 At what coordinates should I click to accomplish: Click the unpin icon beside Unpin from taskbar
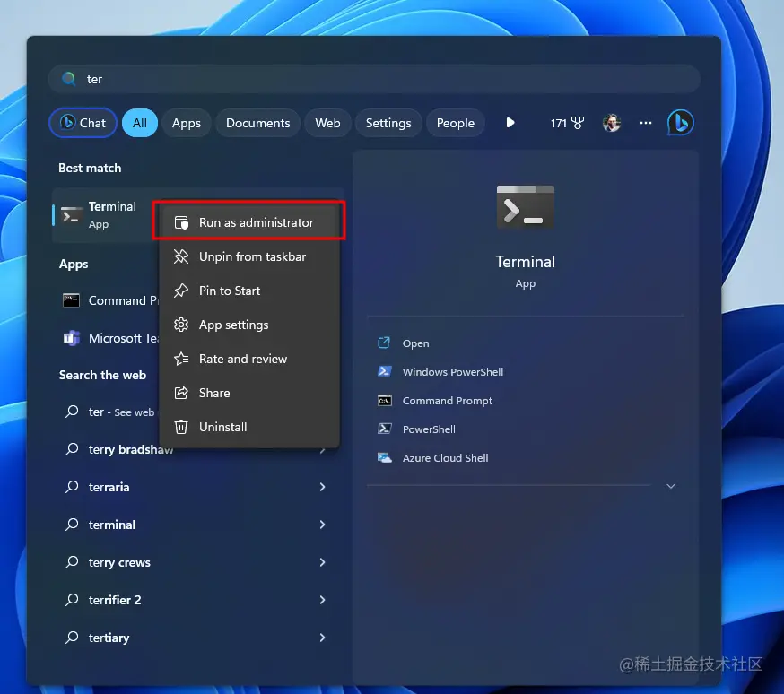coord(181,256)
